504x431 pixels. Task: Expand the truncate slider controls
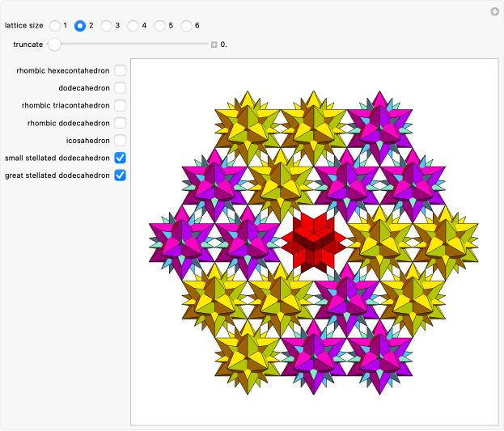pos(214,44)
